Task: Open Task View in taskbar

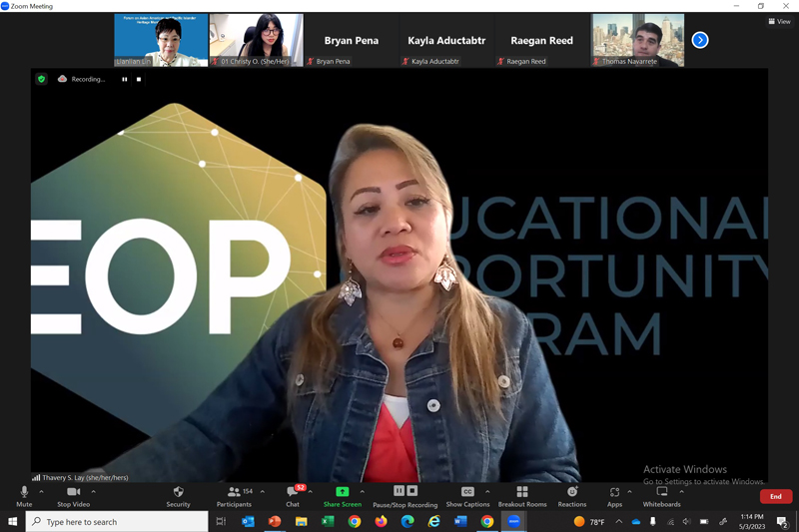Action: click(221, 521)
